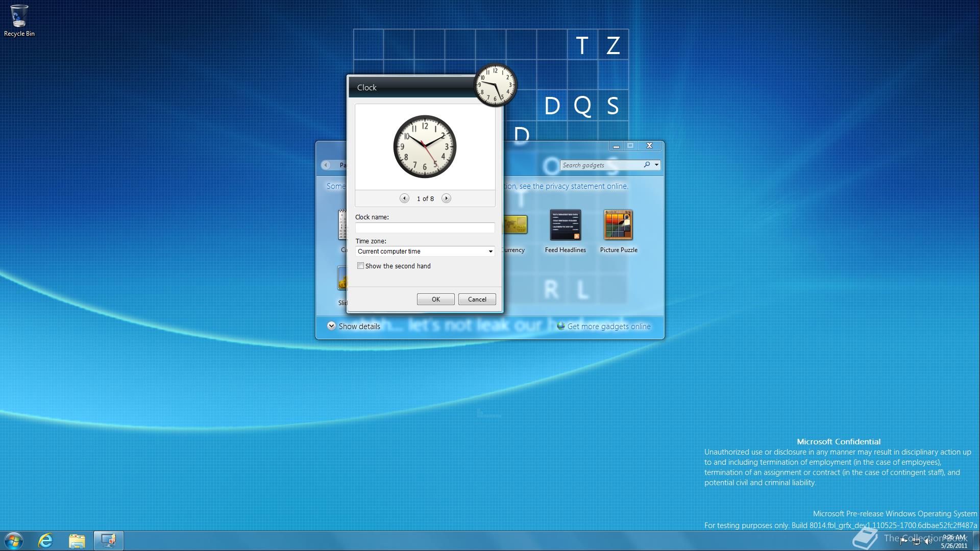Click the clock face preview image
Viewport: 980px width, 551px height.
point(425,147)
